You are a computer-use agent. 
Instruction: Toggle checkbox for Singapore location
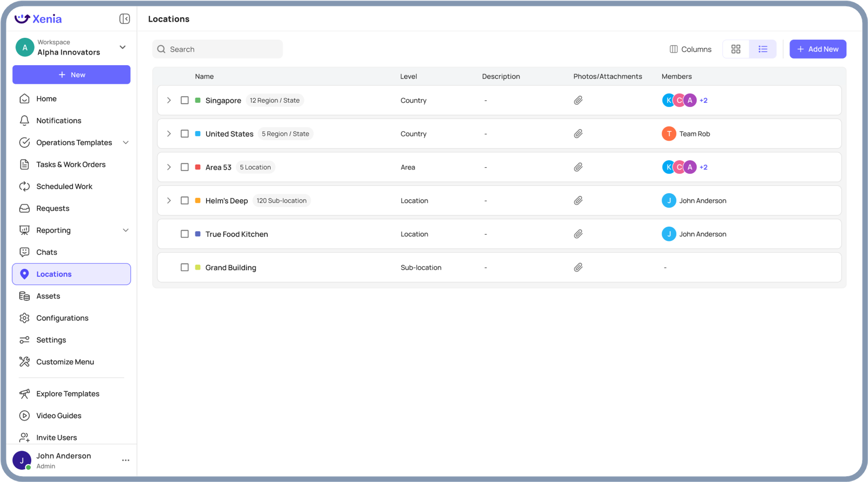[184, 100]
